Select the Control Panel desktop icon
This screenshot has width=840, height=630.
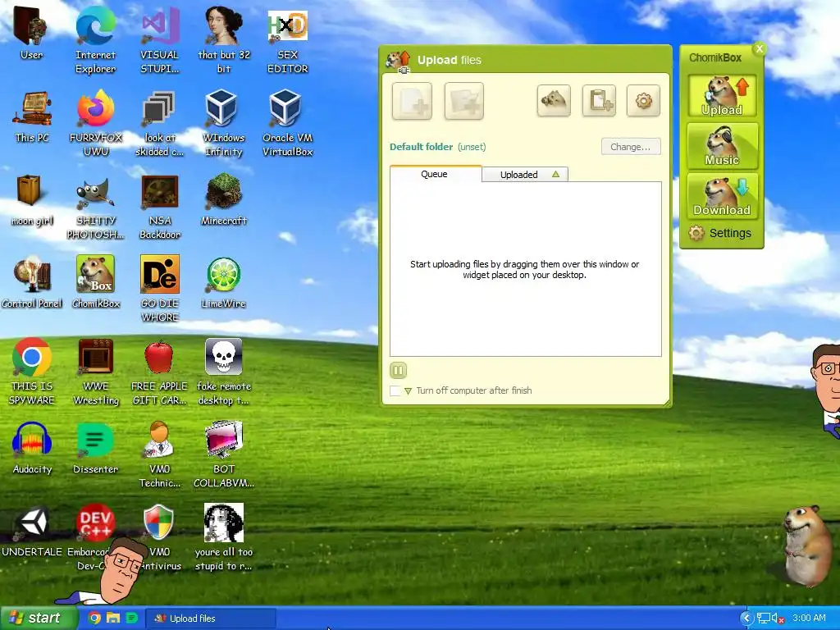32,282
